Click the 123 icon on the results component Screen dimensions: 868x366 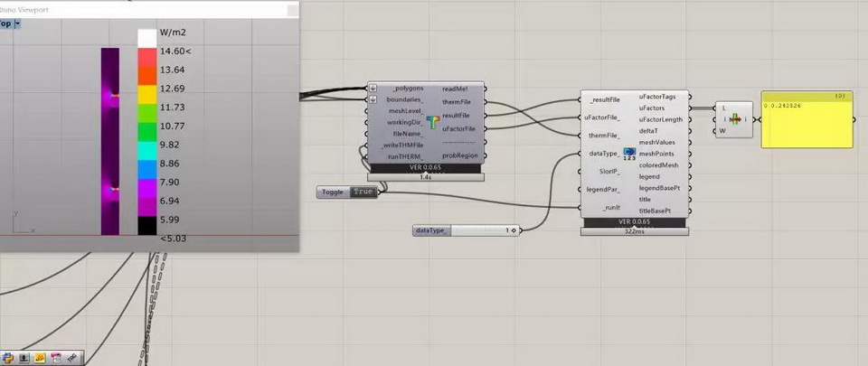(630, 155)
